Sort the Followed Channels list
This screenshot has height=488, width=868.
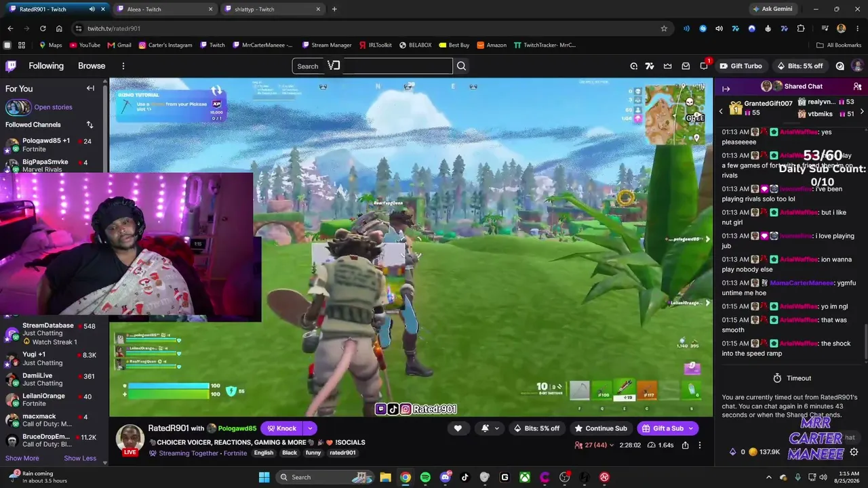pos(90,125)
